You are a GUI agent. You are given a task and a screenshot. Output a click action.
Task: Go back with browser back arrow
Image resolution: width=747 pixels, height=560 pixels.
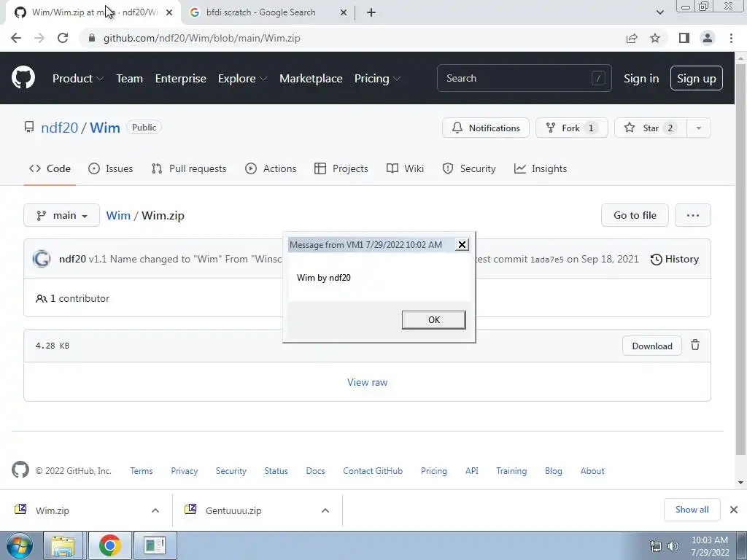click(x=16, y=38)
